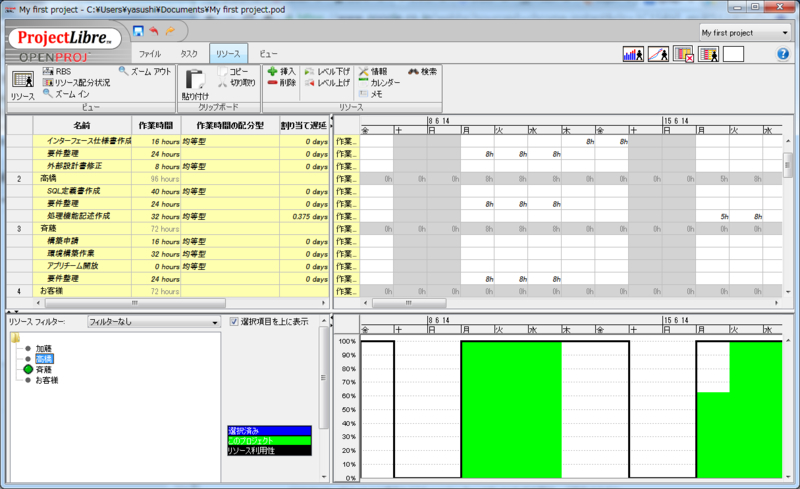The width and height of the screenshot is (800, 489).
Task: Select 加藤 in the resource tree
Action: pyautogui.click(x=44, y=349)
